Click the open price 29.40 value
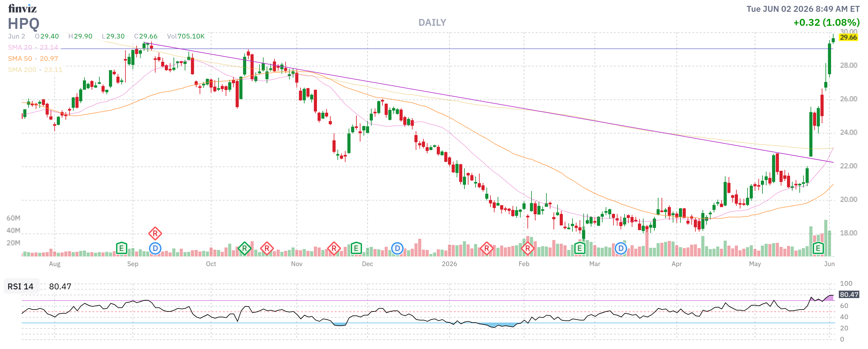Screen dimensions: 868x349 click(x=50, y=36)
